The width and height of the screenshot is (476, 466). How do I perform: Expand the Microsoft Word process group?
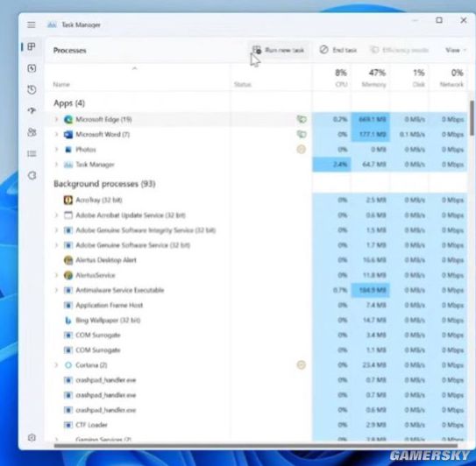(56, 134)
